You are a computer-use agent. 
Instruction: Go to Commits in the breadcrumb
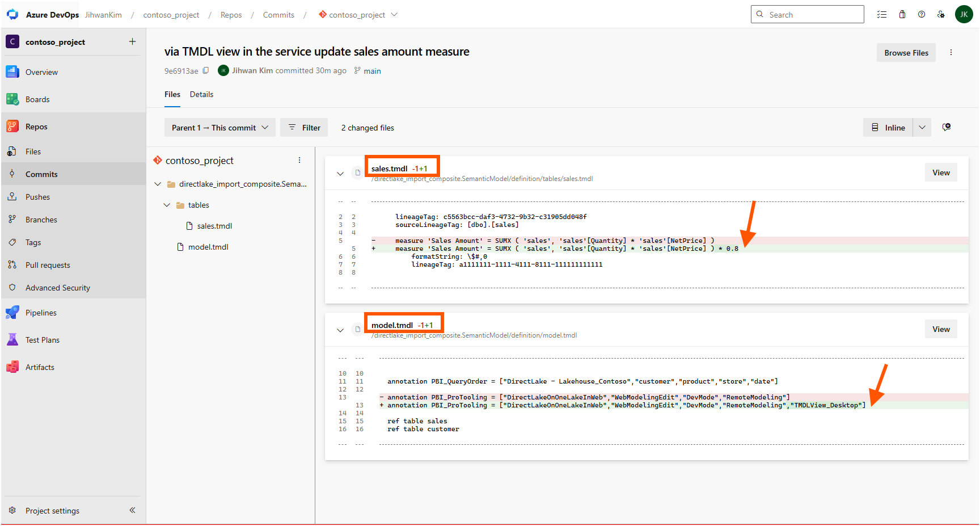278,15
